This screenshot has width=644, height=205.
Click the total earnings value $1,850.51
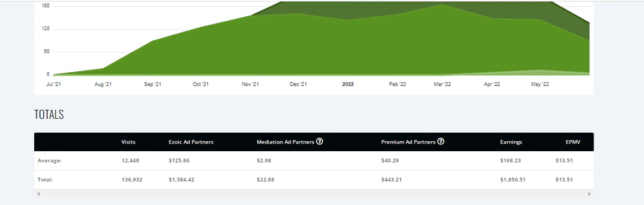point(513,180)
